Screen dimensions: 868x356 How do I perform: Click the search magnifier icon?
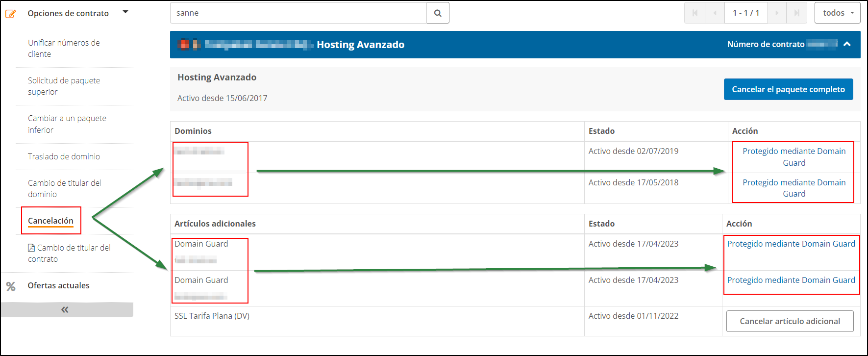point(438,13)
